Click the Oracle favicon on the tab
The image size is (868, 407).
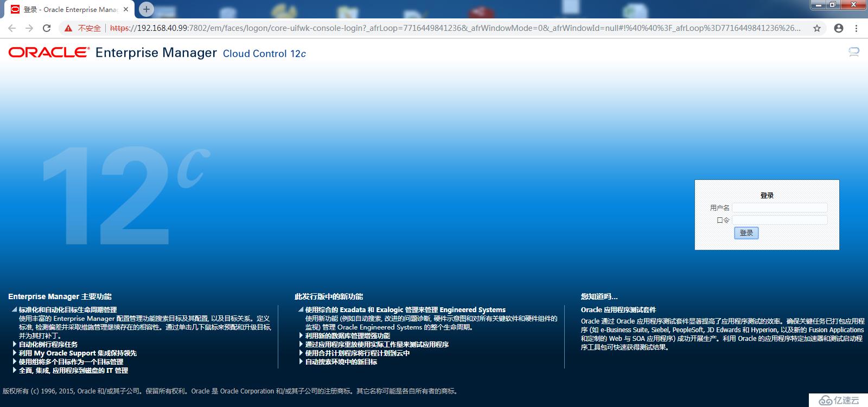tap(15, 9)
